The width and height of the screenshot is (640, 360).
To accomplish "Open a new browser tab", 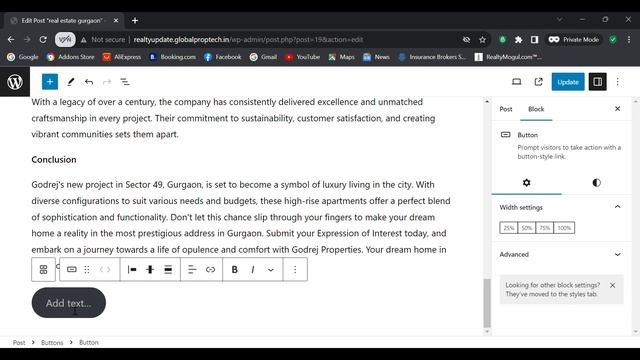I will [135, 20].
